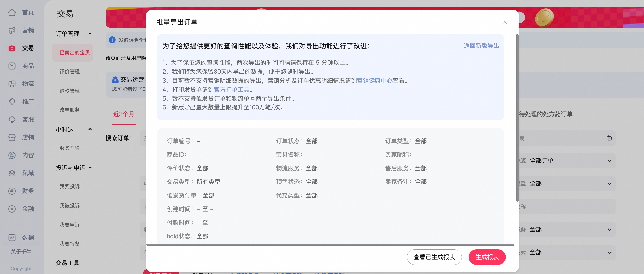Click the 查看已生成报表 button
The width and height of the screenshot is (644, 274).
point(434,257)
